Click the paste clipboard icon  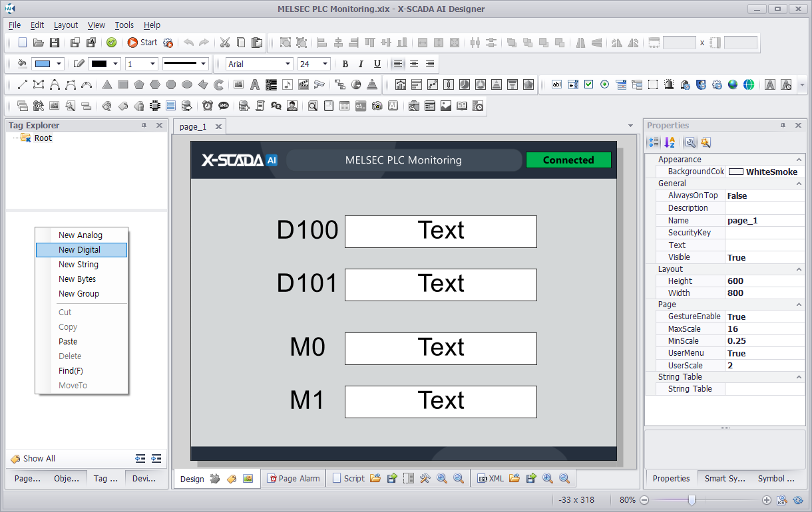click(x=257, y=43)
